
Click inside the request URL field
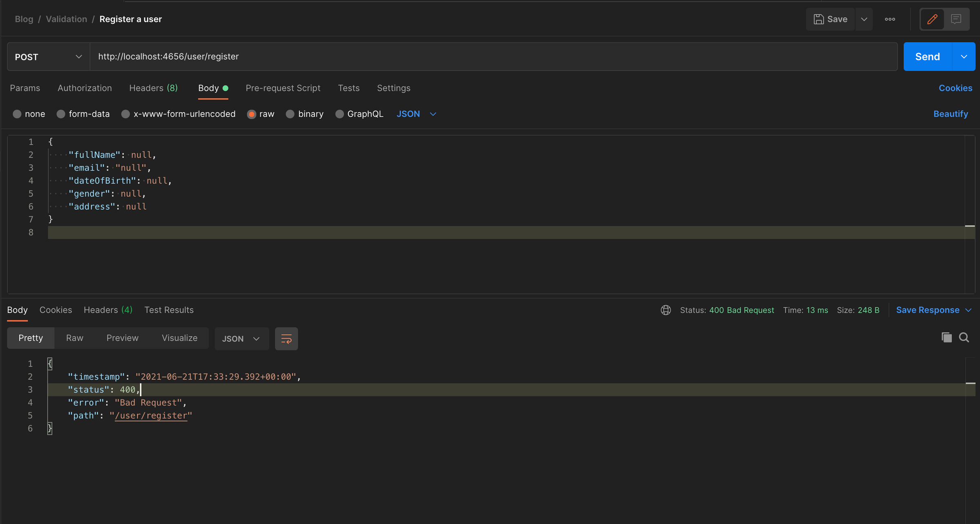point(327,57)
